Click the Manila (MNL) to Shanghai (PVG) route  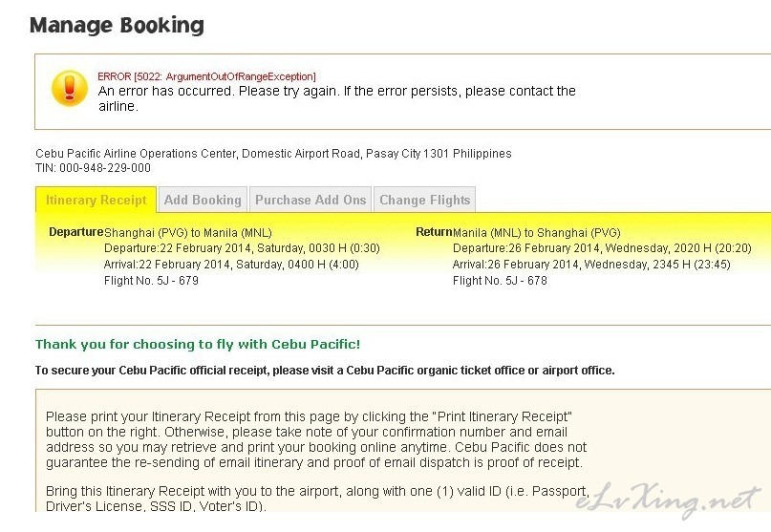click(x=537, y=232)
